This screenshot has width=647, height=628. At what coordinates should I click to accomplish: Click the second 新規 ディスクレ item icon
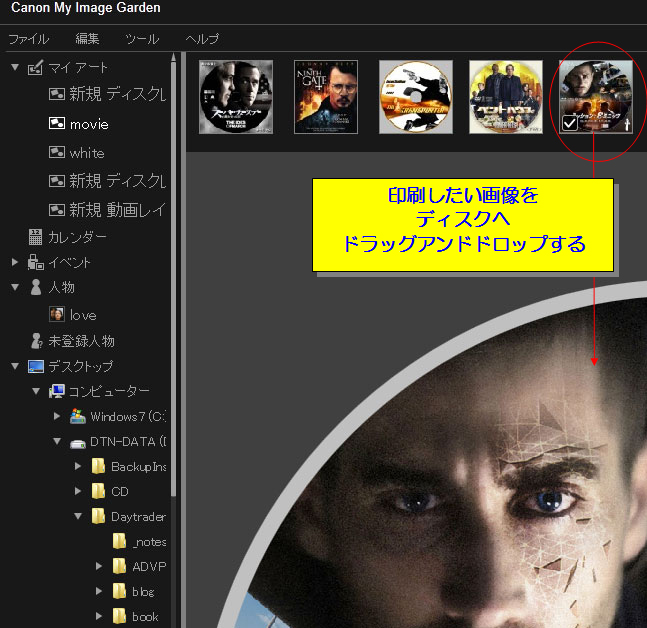pyautogui.click(x=57, y=181)
